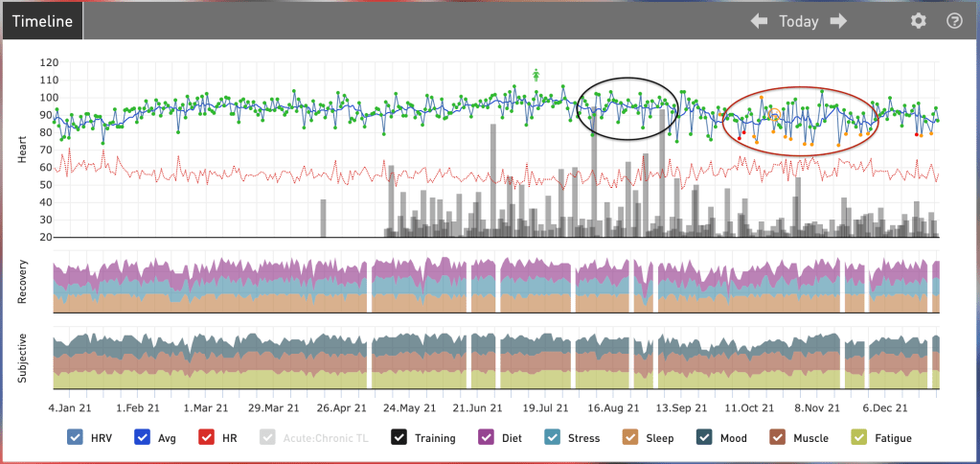Toggle the HRV legend checkbox

point(76,438)
